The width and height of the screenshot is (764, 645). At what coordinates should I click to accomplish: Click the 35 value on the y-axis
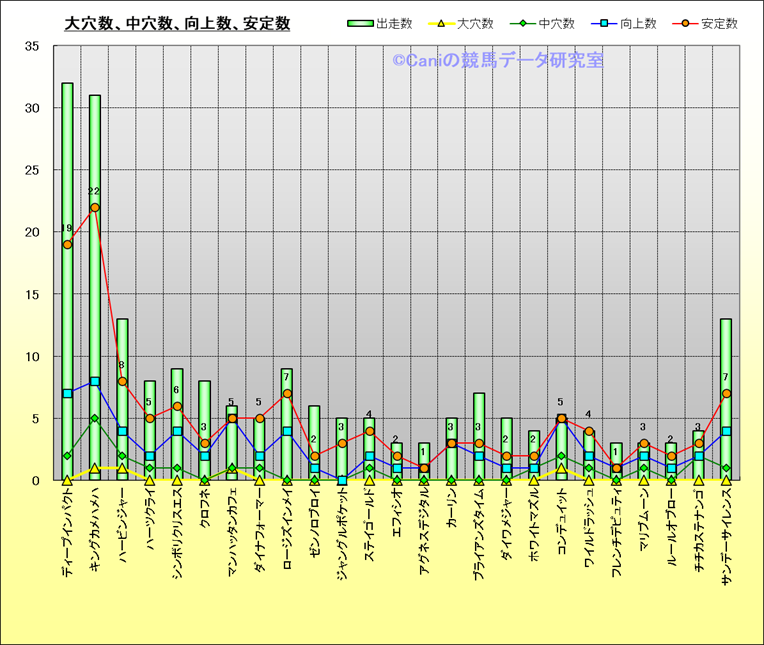click(32, 46)
